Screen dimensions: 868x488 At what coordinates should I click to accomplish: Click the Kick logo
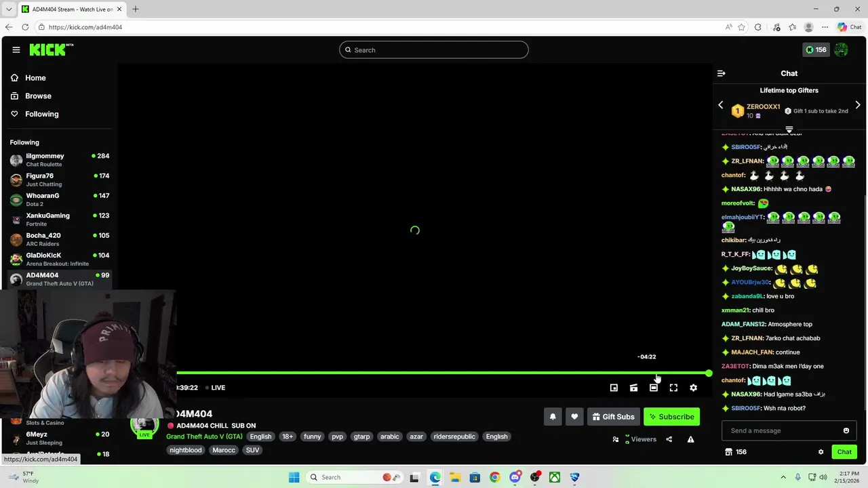(51, 49)
